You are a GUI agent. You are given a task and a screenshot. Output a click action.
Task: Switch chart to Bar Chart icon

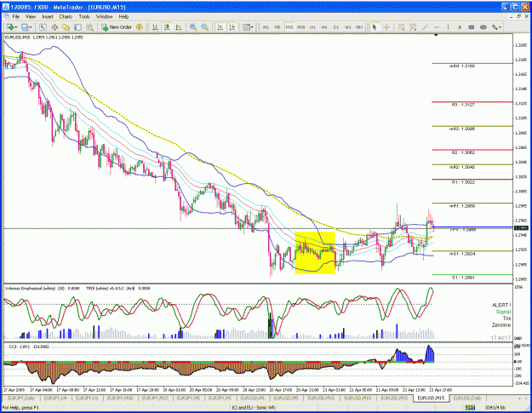pyautogui.click(x=155, y=27)
